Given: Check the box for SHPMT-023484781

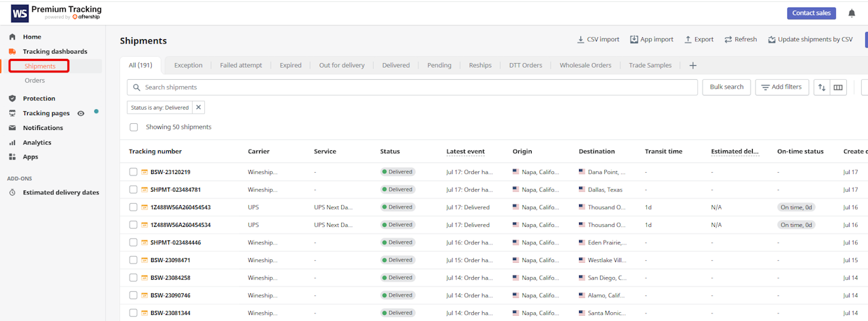Looking at the screenshot, I should coord(134,190).
